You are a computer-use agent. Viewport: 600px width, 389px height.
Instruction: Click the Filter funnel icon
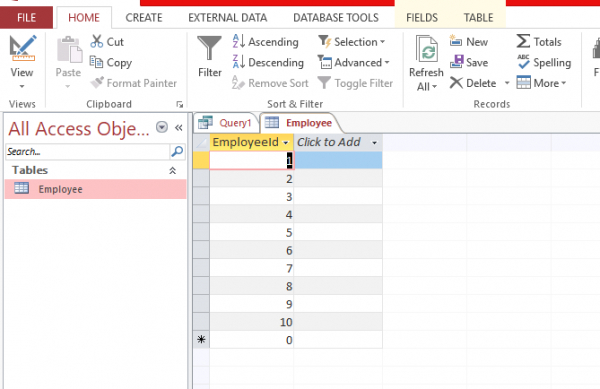[209, 49]
